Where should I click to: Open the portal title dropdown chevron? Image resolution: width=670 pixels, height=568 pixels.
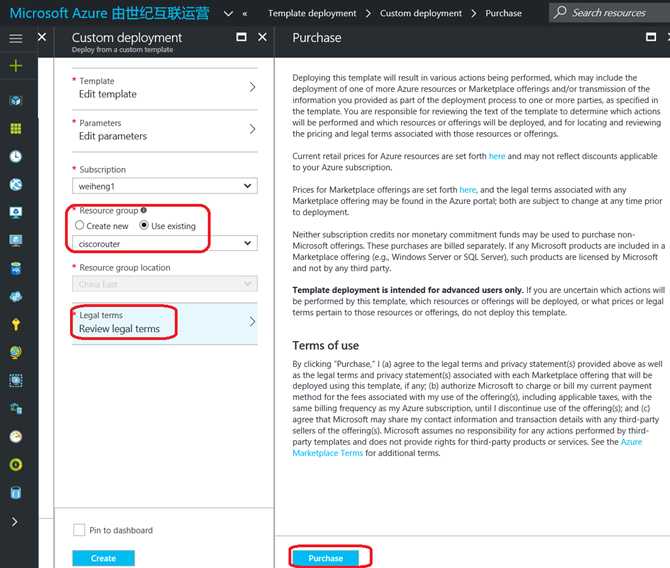coord(229,13)
